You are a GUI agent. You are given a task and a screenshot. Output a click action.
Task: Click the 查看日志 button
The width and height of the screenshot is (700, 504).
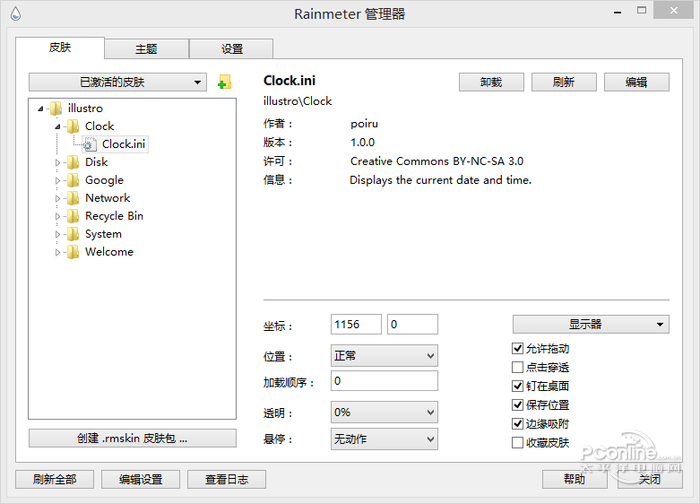(226, 479)
